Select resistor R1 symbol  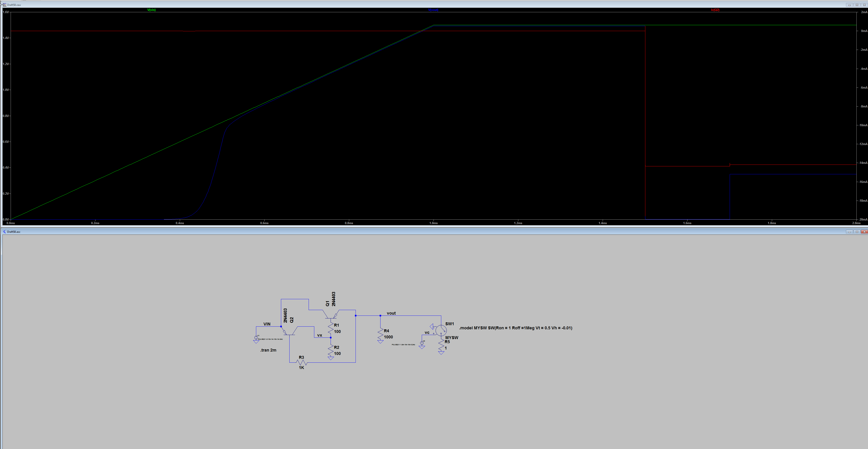pos(331,328)
